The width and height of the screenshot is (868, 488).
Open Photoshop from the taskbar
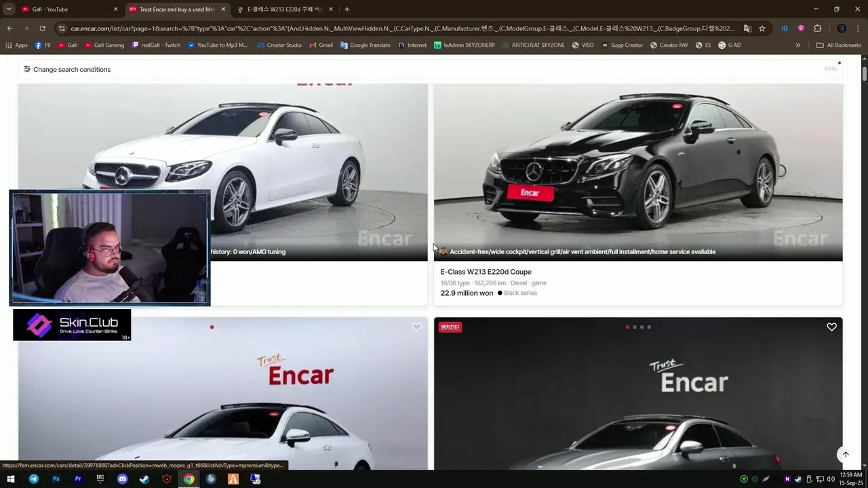(x=56, y=479)
